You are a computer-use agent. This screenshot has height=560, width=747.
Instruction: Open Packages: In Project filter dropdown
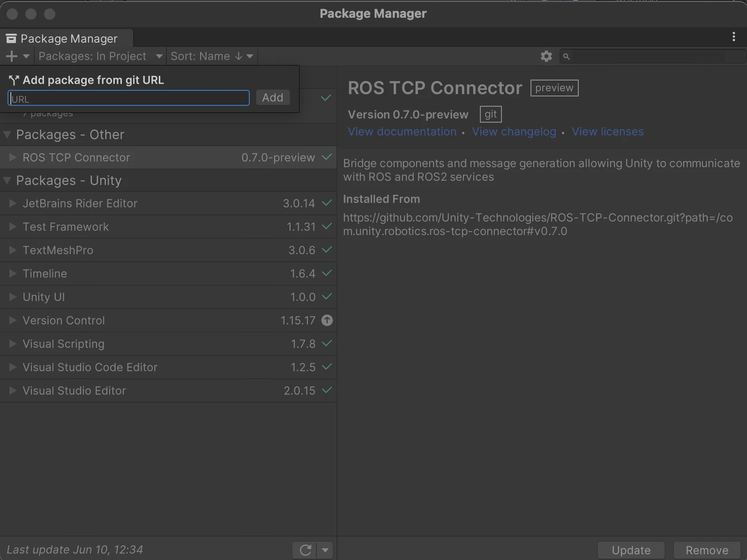[100, 56]
